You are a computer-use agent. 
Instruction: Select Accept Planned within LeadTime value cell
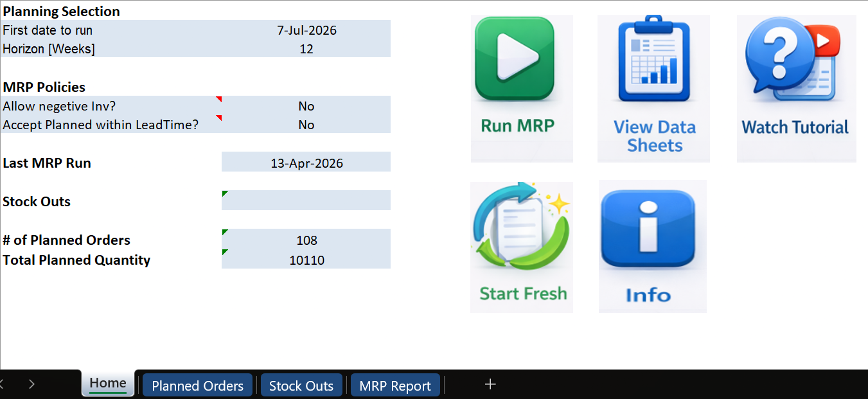(306, 125)
